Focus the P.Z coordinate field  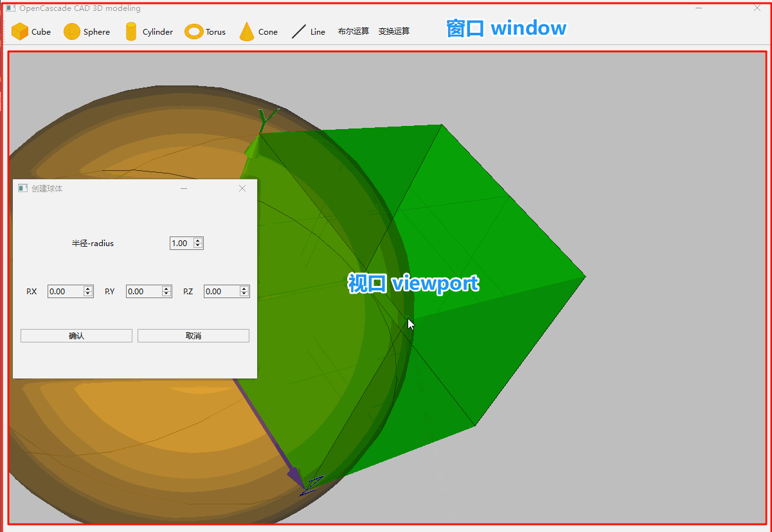pyautogui.click(x=222, y=292)
